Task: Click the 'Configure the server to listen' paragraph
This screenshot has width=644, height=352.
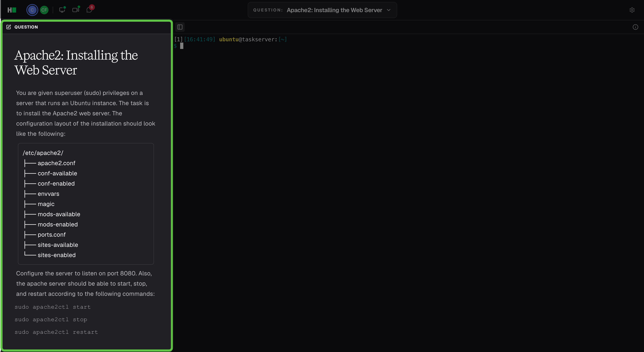Action: click(85, 283)
